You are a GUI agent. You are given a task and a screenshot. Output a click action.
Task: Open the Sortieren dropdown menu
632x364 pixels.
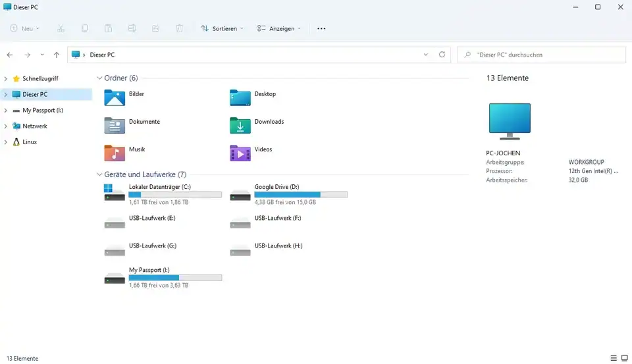(223, 29)
